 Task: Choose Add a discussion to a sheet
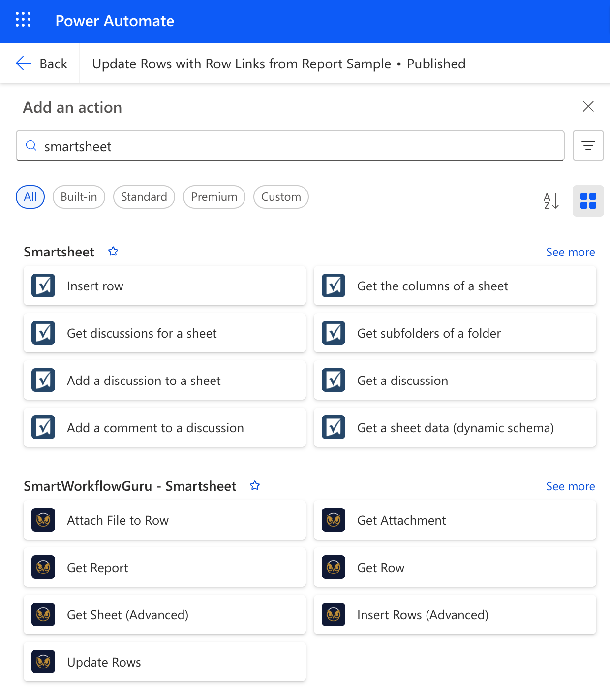coord(165,380)
